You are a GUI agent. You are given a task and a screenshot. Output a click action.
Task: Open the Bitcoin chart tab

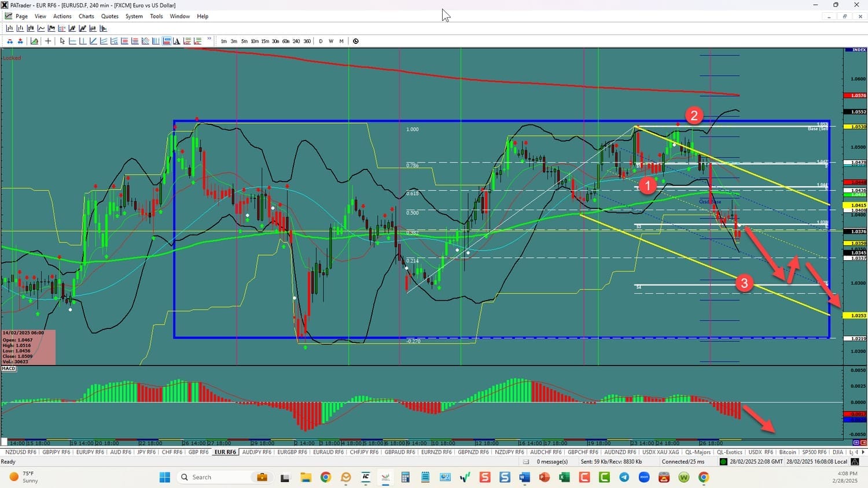(788, 452)
